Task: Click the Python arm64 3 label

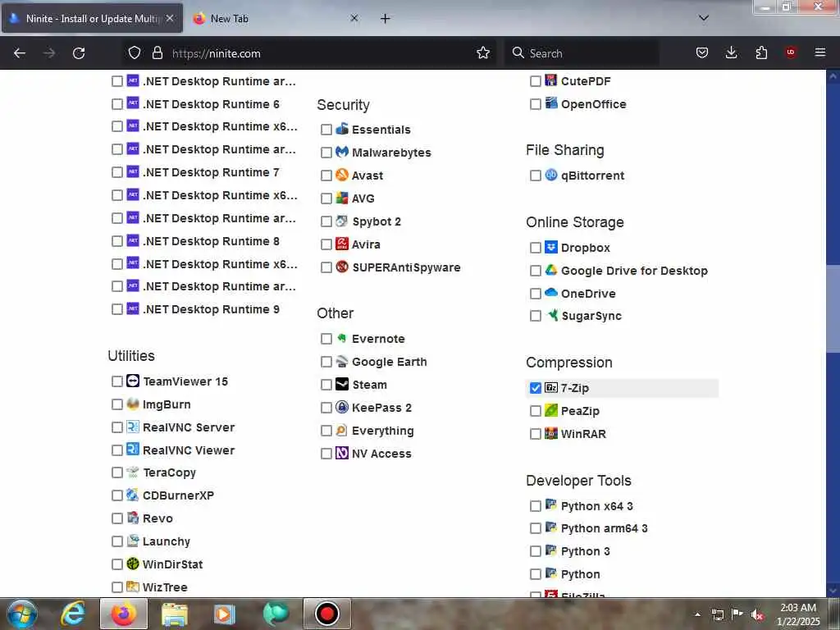Action: tap(605, 528)
